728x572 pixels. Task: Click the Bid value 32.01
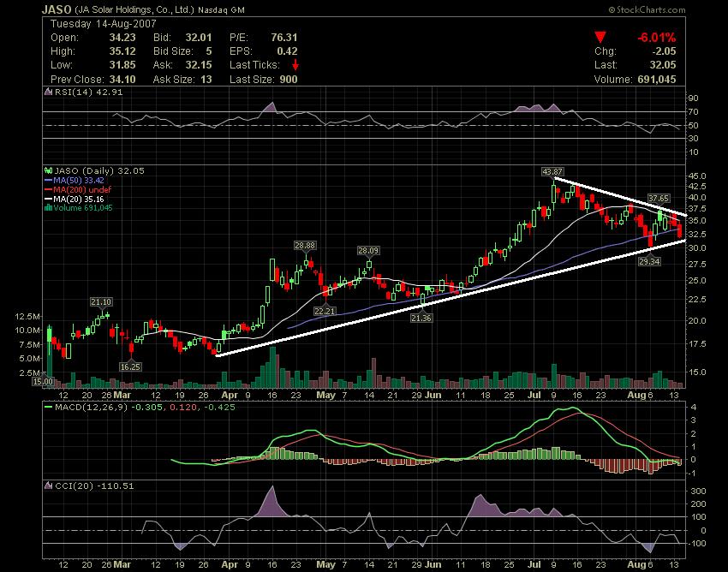click(198, 38)
